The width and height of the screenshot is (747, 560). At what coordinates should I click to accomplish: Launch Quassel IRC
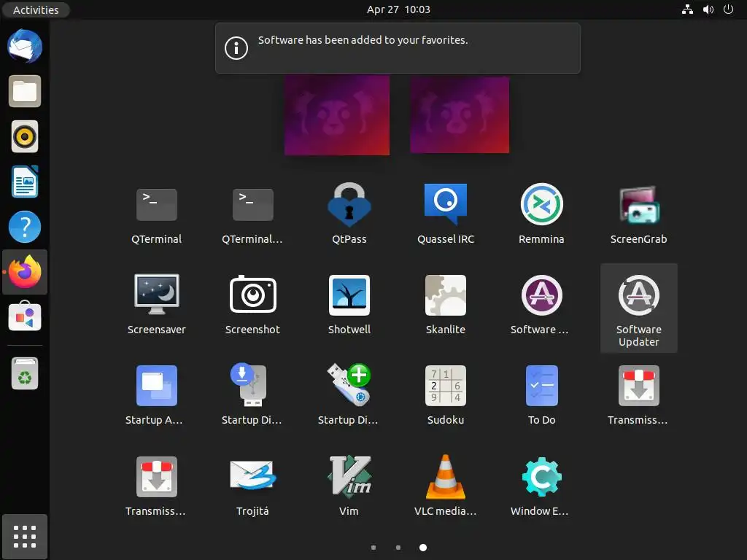click(x=446, y=214)
